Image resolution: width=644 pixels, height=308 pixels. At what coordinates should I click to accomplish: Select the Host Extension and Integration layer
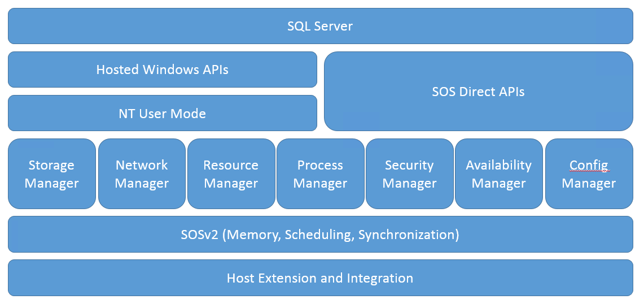coord(320,278)
